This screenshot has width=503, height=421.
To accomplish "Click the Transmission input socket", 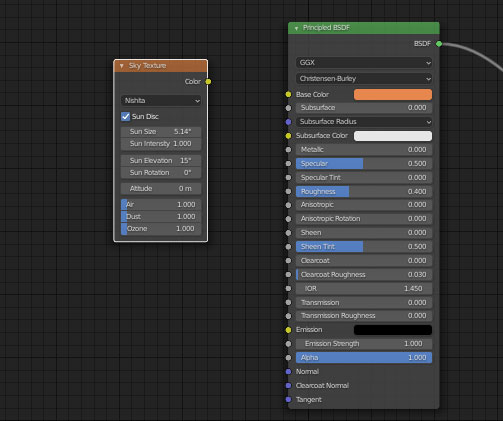I will [x=288, y=303].
